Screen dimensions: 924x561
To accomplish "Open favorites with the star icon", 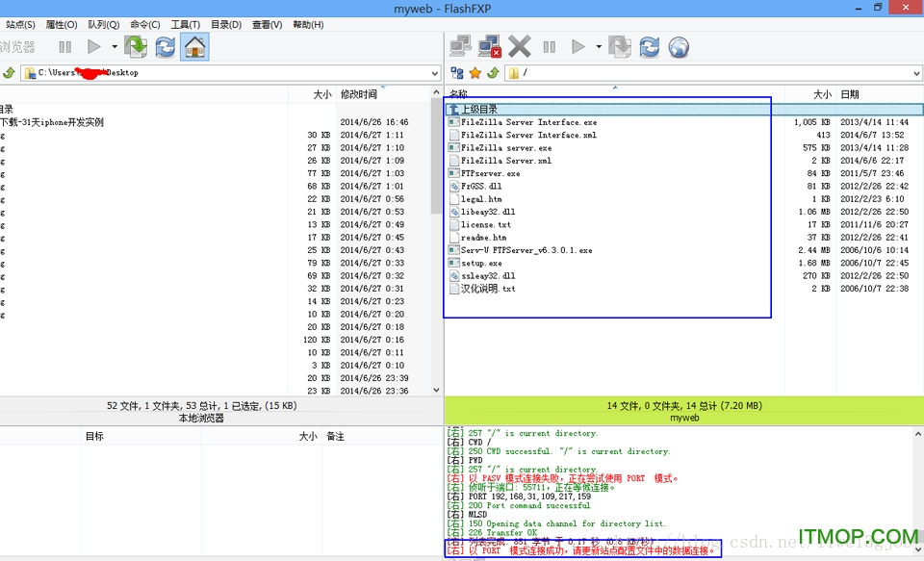I will click(x=475, y=73).
